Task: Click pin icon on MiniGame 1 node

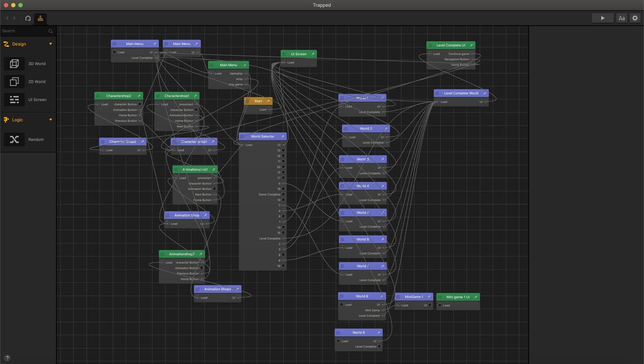Action: pos(429,297)
